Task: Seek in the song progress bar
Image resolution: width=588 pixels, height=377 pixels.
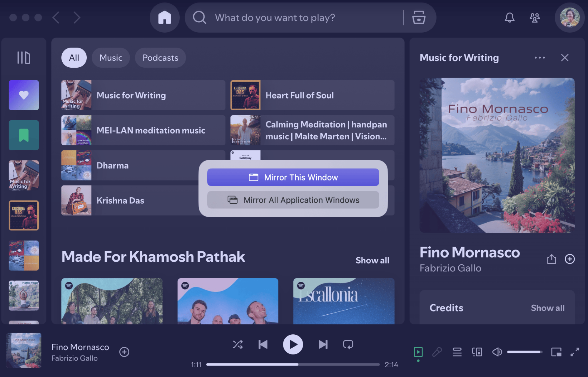Action: (293, 364)
